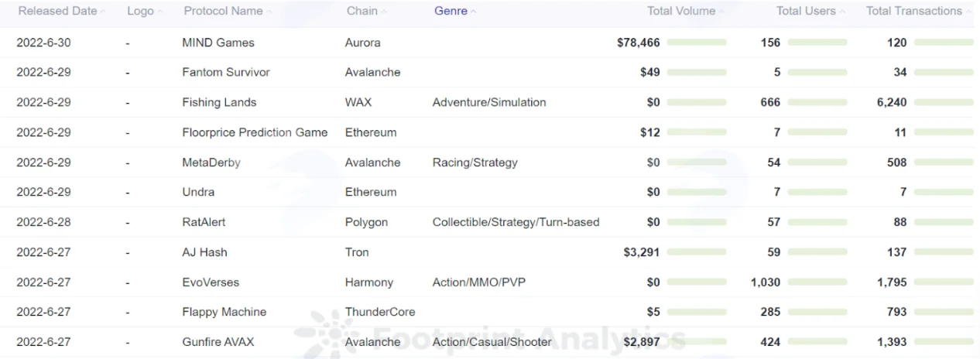
Task: Click the $78,466 volume progress bar
Action: (697, 43)
